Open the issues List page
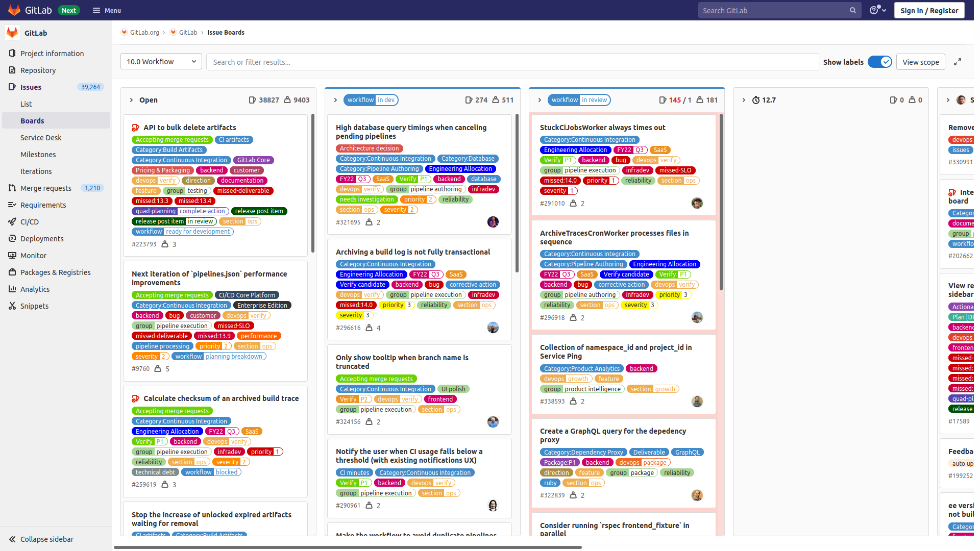980x551 pixels. tap(26, 104)
